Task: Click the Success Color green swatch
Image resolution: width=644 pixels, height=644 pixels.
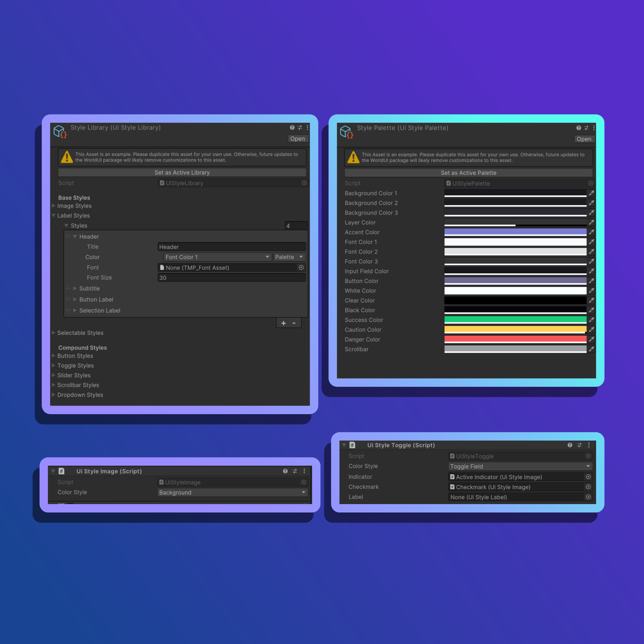Action: [x=515, y=320]
